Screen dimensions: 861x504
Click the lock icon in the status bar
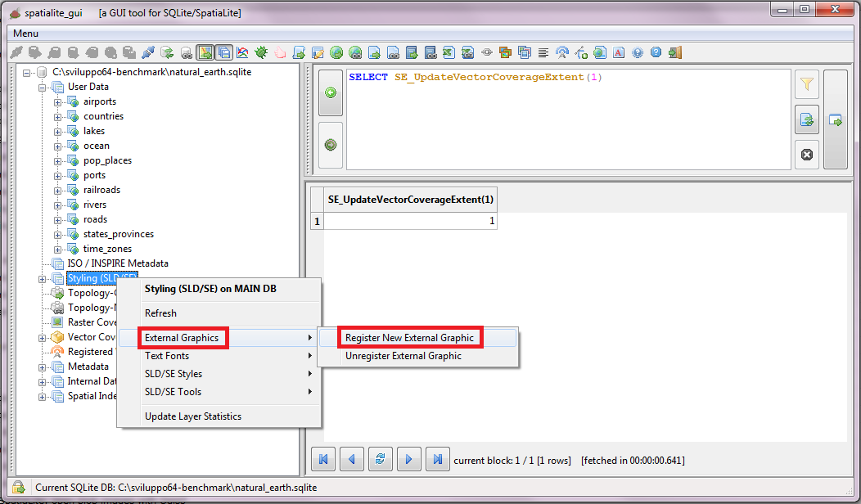pos(18,487)
